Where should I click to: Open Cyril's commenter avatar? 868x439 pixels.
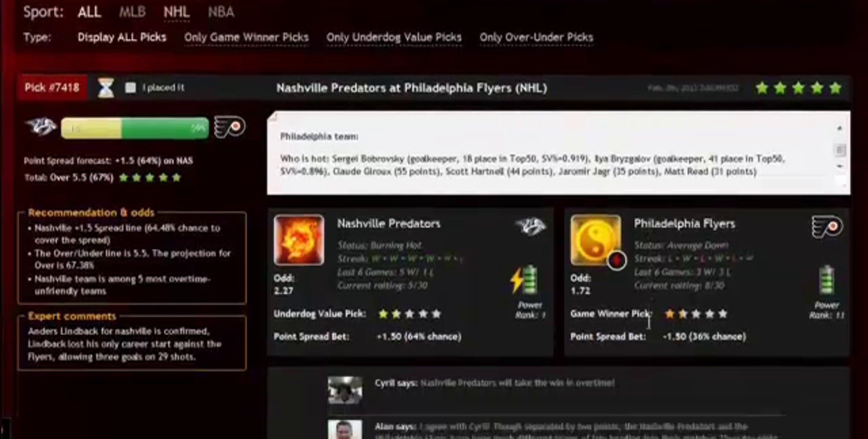345,390
